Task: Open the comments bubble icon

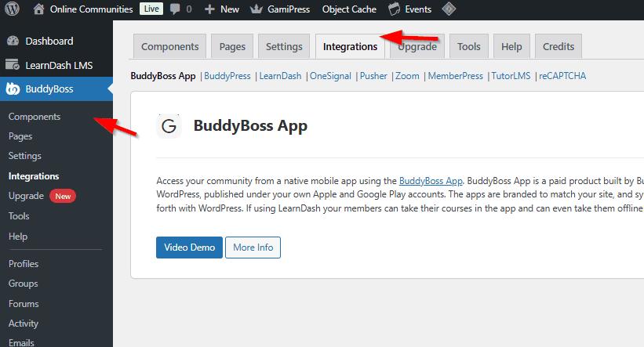Action: (175, 9)
